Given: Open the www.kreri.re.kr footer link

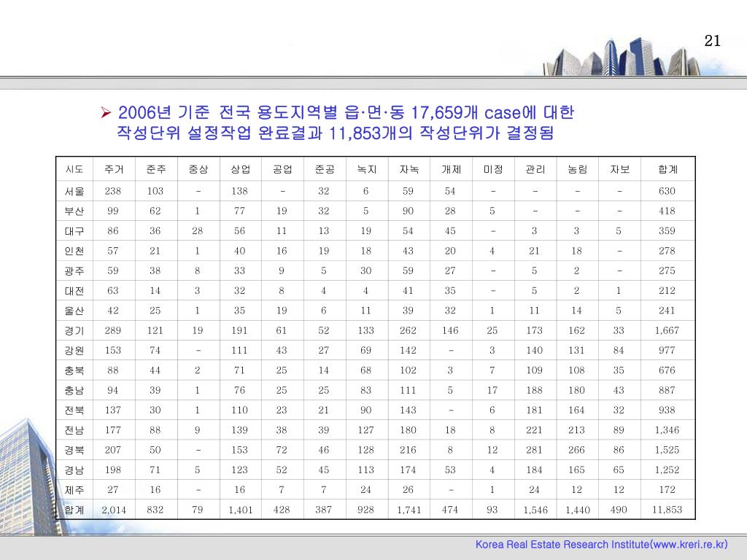Looking at the screenshot, I should tap(689, 544).
